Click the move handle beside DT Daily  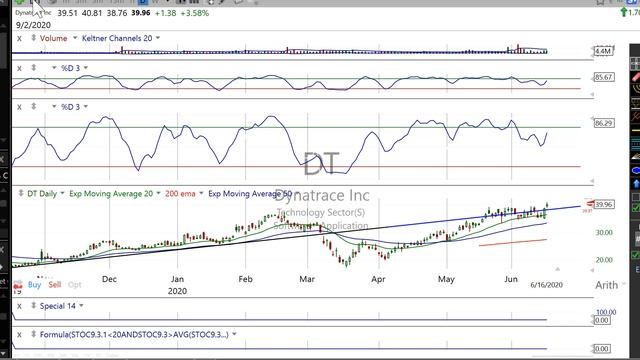point(20,193)
